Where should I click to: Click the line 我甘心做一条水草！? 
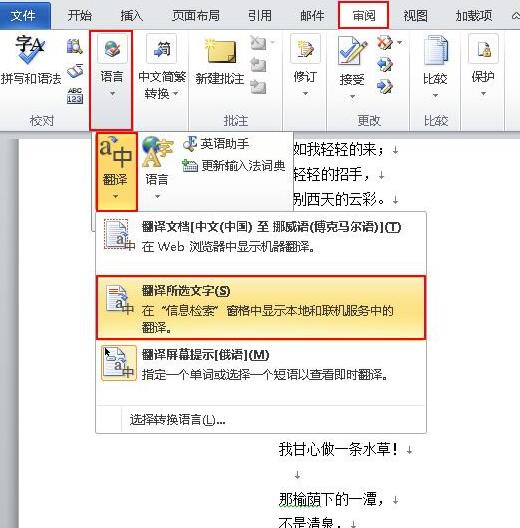[x=338, y=449]
